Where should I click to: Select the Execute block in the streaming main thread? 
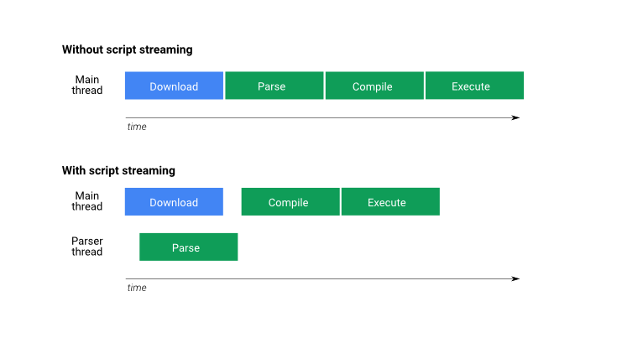[x=390, y=202]
